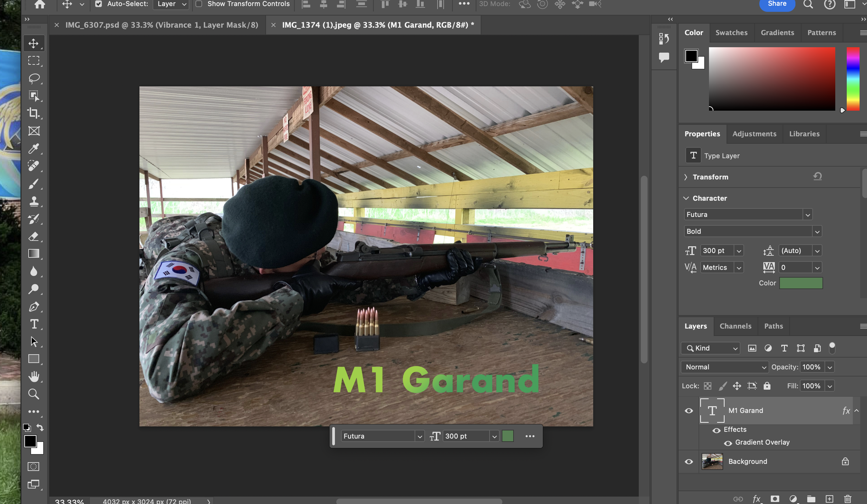Select the Hand tool

pyautogui.click(x=34, y=376)
